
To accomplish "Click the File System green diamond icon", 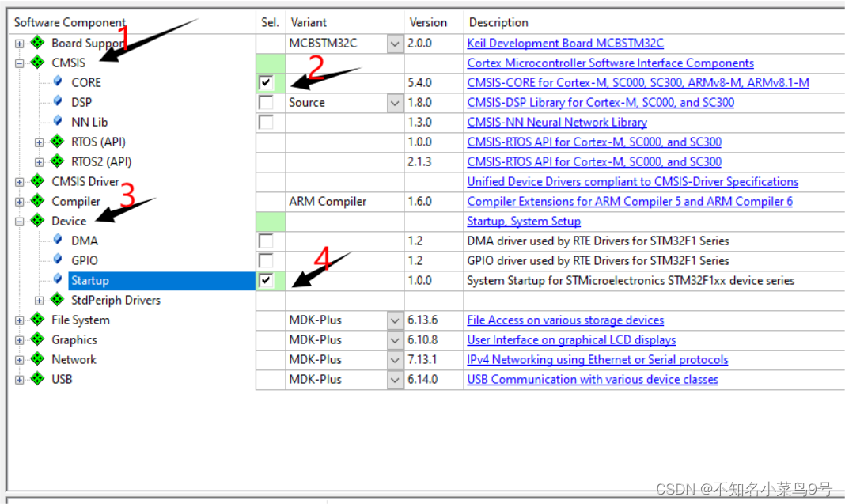I will click(x=37, y=319).
